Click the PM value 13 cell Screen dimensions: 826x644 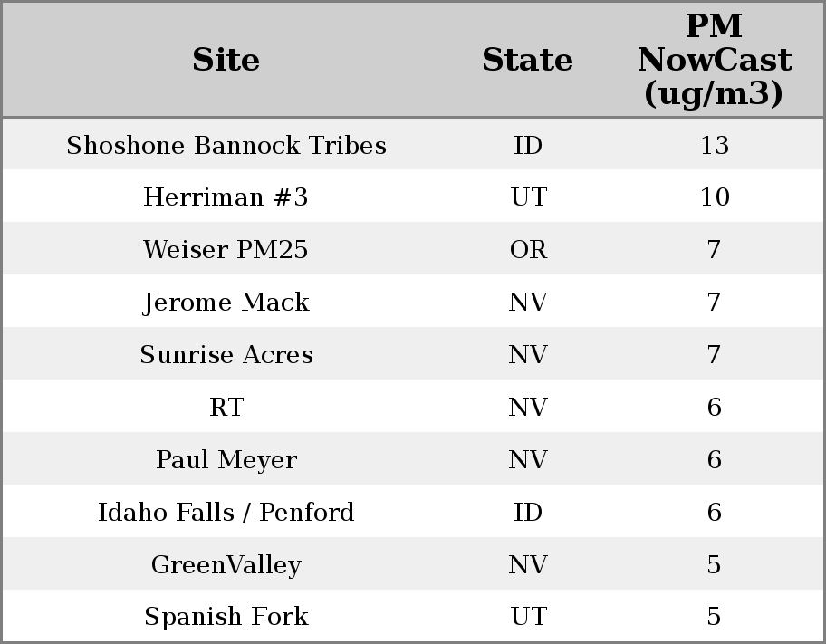[x=714, y=146]
